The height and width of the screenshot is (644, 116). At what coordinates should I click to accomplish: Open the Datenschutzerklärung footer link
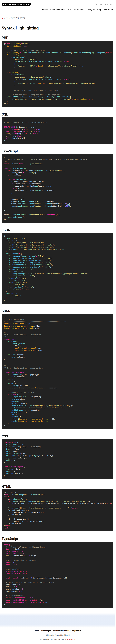61,631
